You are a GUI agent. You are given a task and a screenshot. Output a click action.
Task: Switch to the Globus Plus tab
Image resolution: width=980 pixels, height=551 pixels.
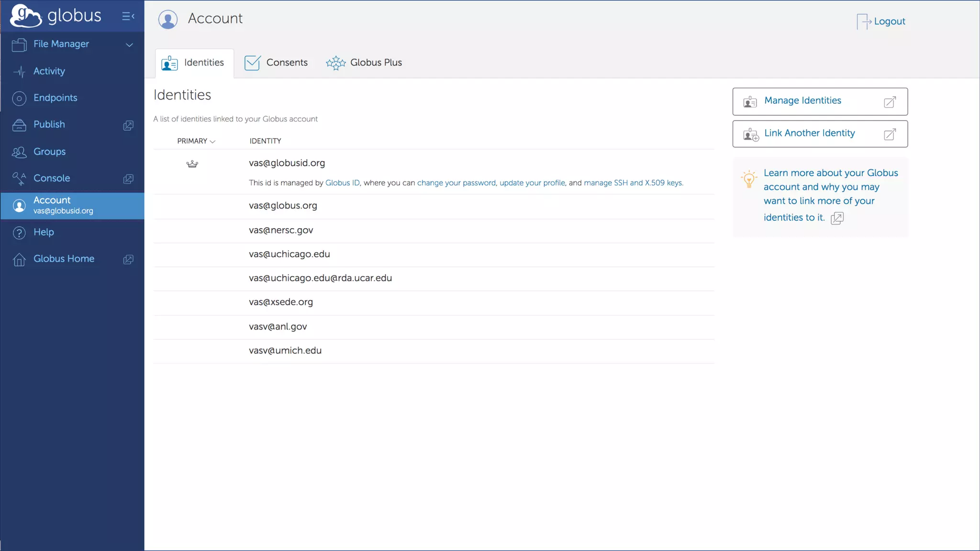pyautogui.click(x=364, y=63)
